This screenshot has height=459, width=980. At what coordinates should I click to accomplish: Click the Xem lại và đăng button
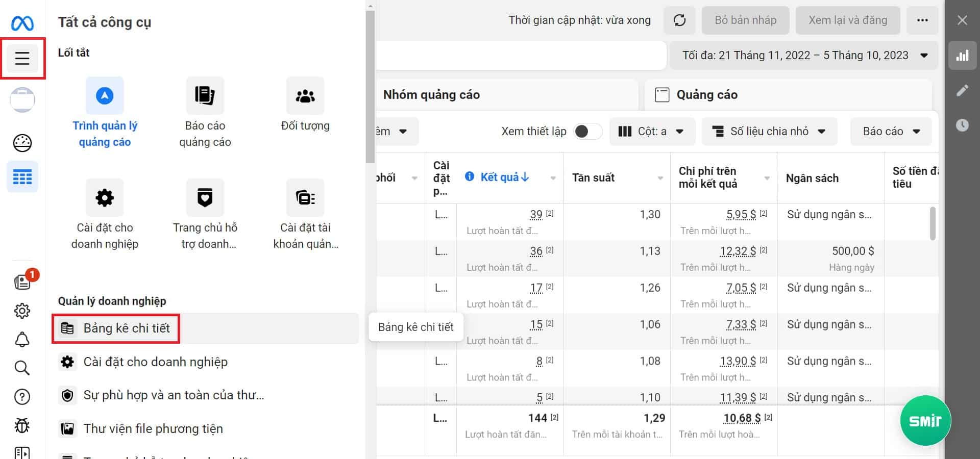848,20
